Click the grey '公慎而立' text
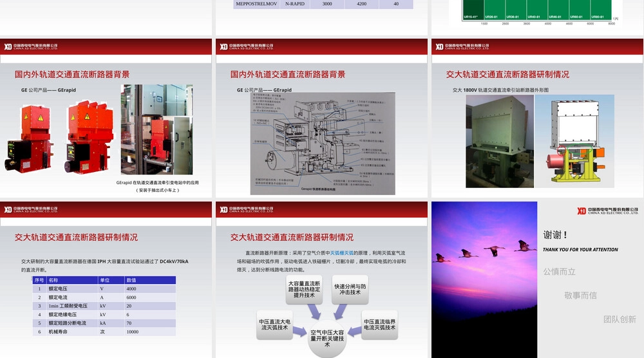Image resolution: width=644 pixels, height=358 pixels. coord(560,272)
